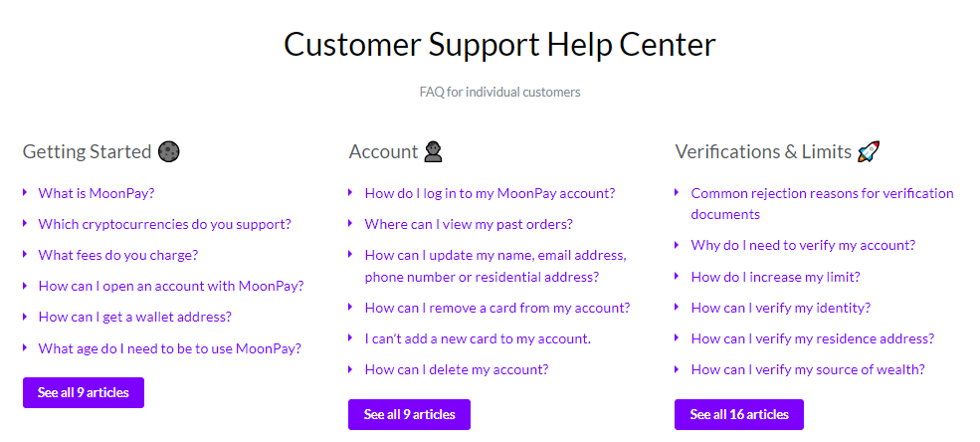Click the rocket emoji beside Verifications & Limits
Screen dimensions: 980x442
click(x=870, y=151)
